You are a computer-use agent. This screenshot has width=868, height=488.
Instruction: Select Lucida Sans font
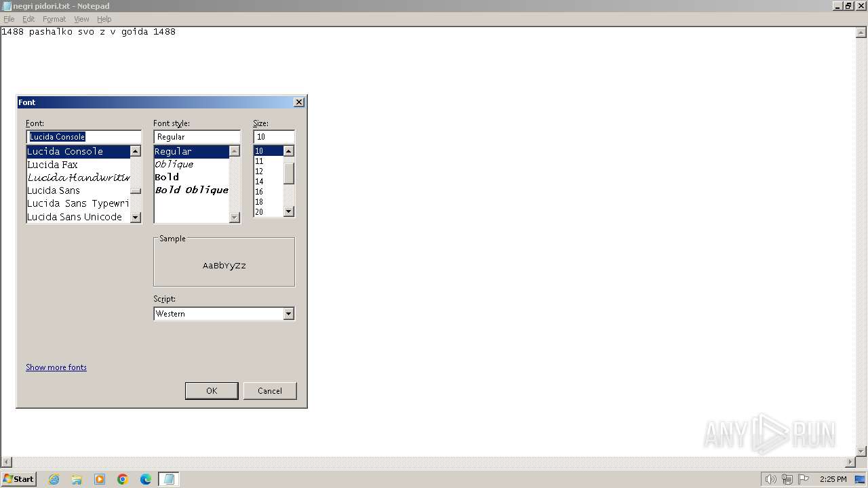pyautogui.click(x=78, y=190)
